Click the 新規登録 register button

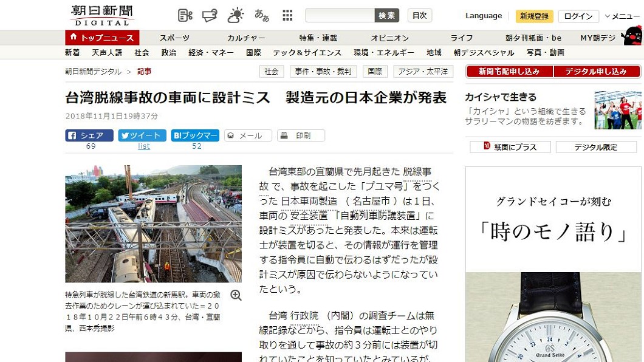tap(535, 16)
